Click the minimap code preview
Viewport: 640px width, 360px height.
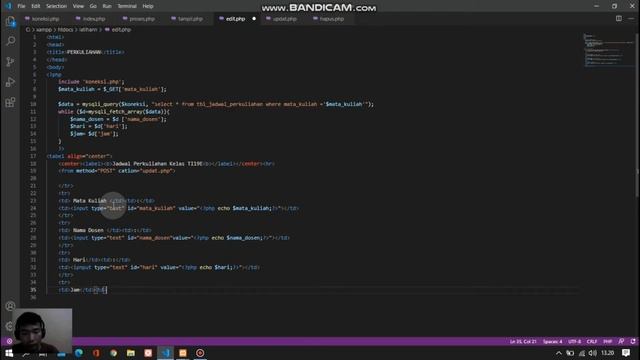pyautogui.click(x=608, y=50)
